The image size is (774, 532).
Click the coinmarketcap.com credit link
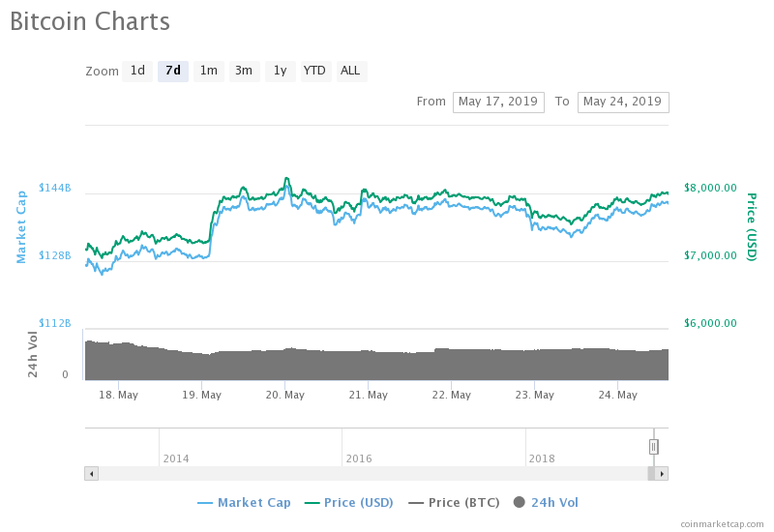[x=722, y=524]
